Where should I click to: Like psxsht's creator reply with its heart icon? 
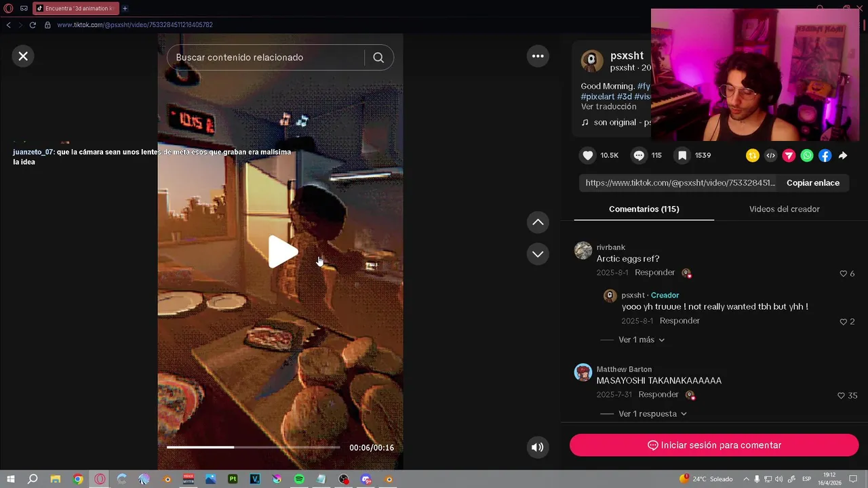[844, 322]
